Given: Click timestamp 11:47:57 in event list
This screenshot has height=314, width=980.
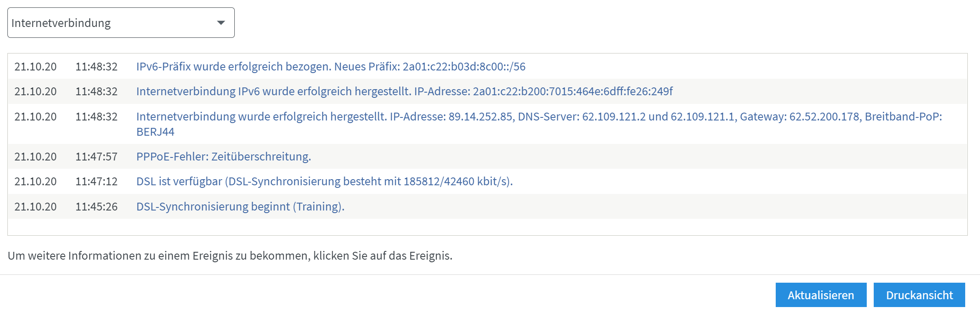Looking at the screenshot, I should [96, 157].
